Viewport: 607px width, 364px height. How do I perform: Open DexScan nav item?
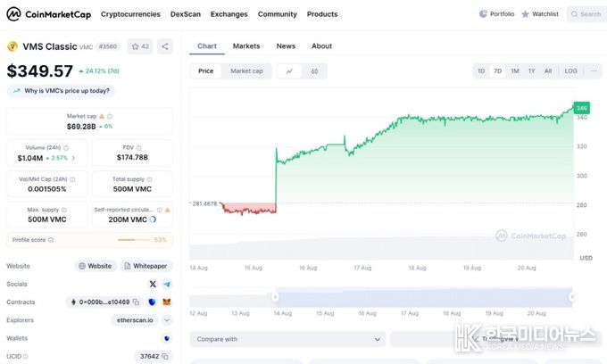[x=186, y=14]
